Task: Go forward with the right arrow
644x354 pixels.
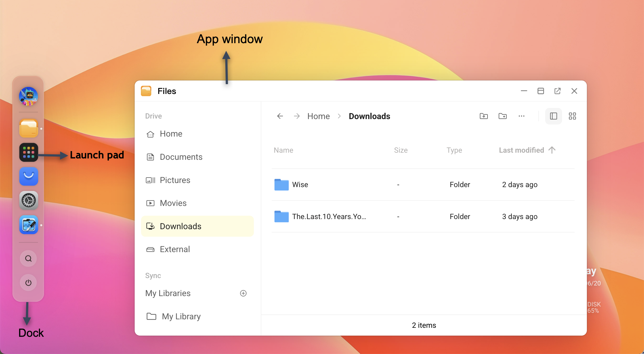Action: 297,116
